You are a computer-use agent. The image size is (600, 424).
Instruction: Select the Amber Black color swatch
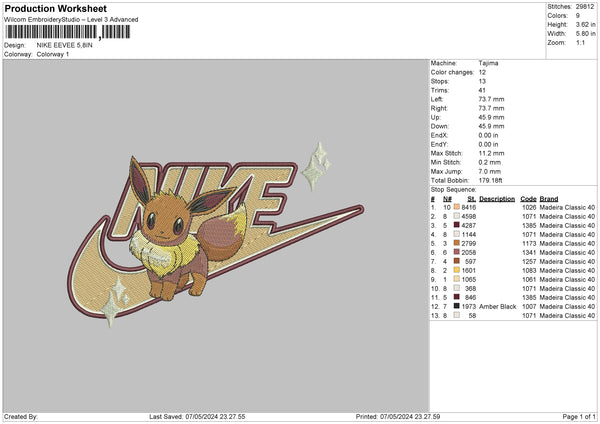pyautogui.click(x=457, y=305)
